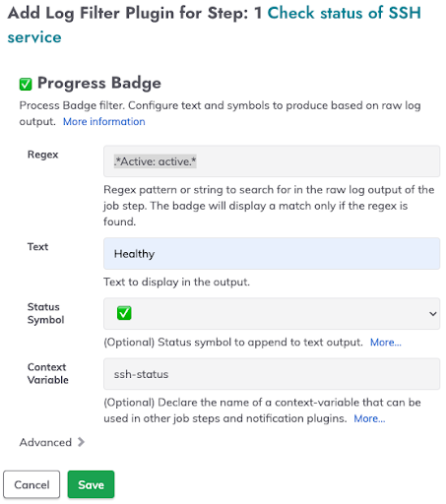The width and height of the screenshot is (446, 504).
Task: Select the Progress Badge heading
Action: pos(99,83)
